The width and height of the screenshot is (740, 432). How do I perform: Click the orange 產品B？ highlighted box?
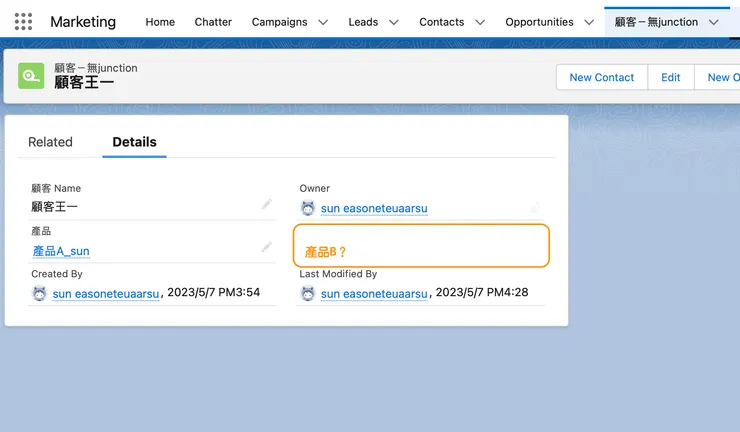[421, 245]
